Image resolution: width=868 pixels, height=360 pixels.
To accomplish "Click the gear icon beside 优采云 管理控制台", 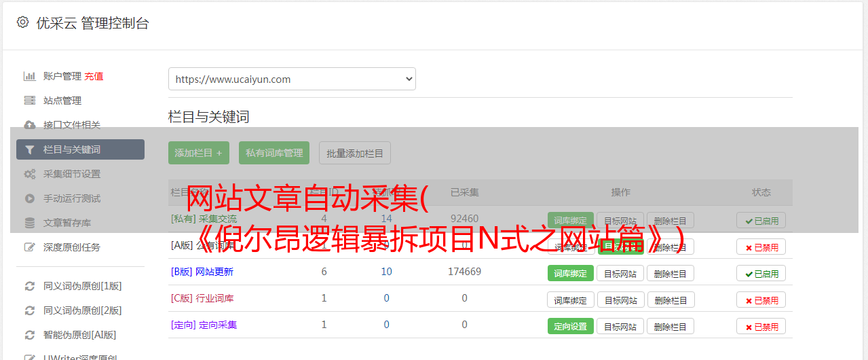I will (x=22, y=22).
